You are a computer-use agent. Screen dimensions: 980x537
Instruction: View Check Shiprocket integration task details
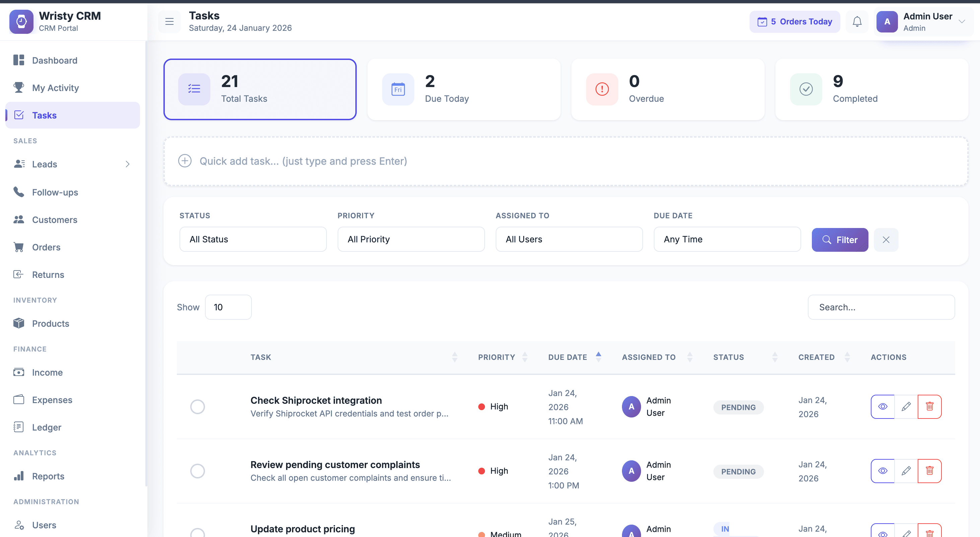click(883, 406)
